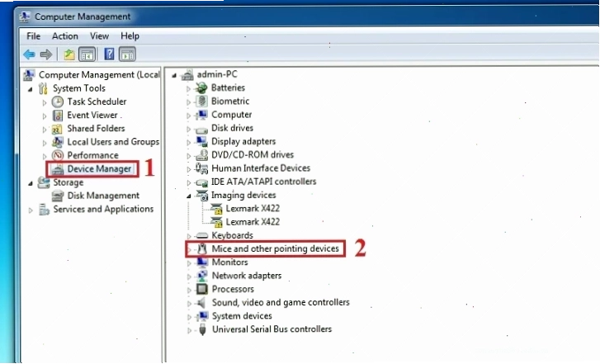This screenshot has height=364, width=600.
Task: Click the Shared Folders icon
Action: pyautogui.click(x=57, y=129)
